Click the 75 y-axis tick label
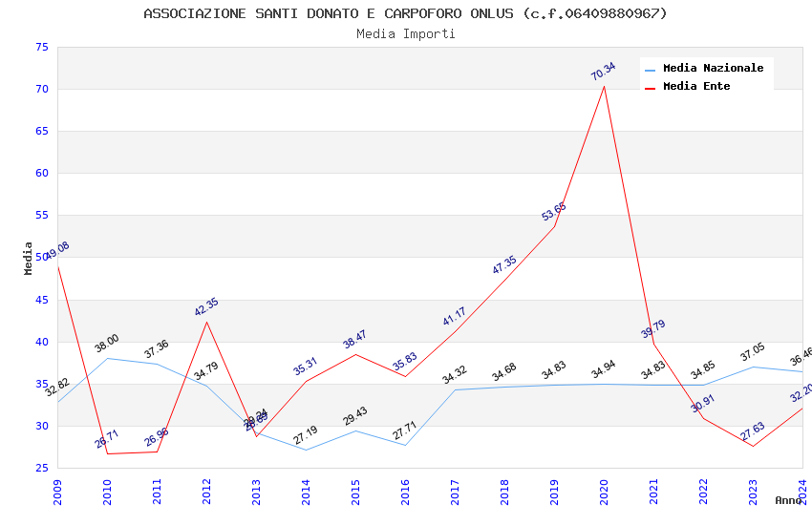The width and height of the screenshot is (812, 525). (42, 47)
